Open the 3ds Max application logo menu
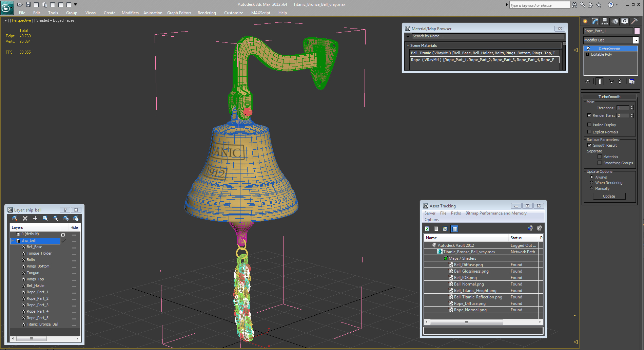This screenshot has height=350, width=644. [x=6, y=7]
